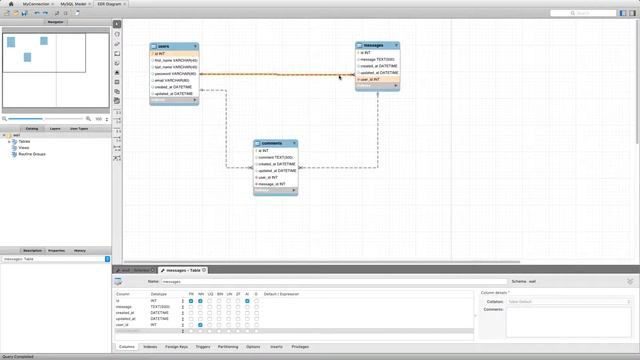Open the Privileges tab
The width and height of the screenshot is (640, 360).
[x=300, y=347]
